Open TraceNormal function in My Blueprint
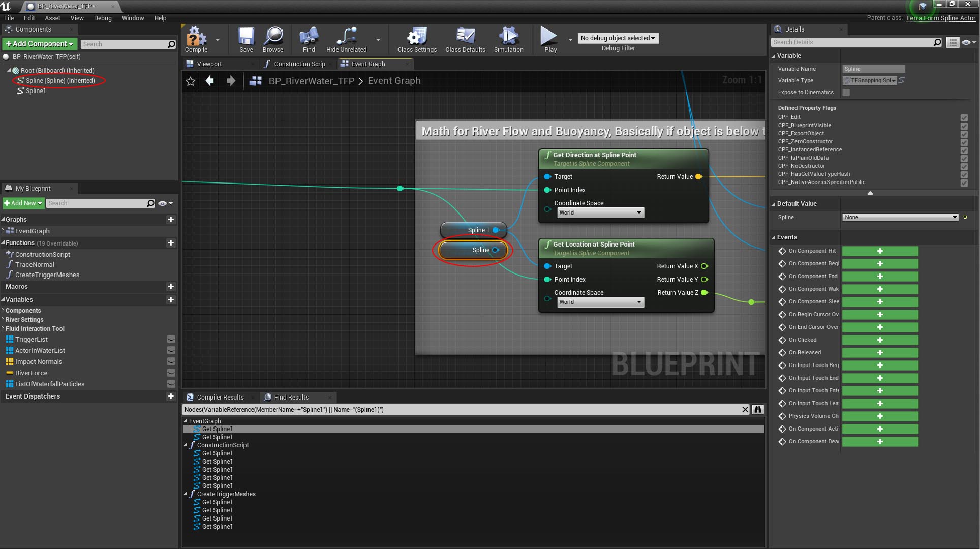The height and width of the screenshot is (549, 980). click(x=34, y=264)
